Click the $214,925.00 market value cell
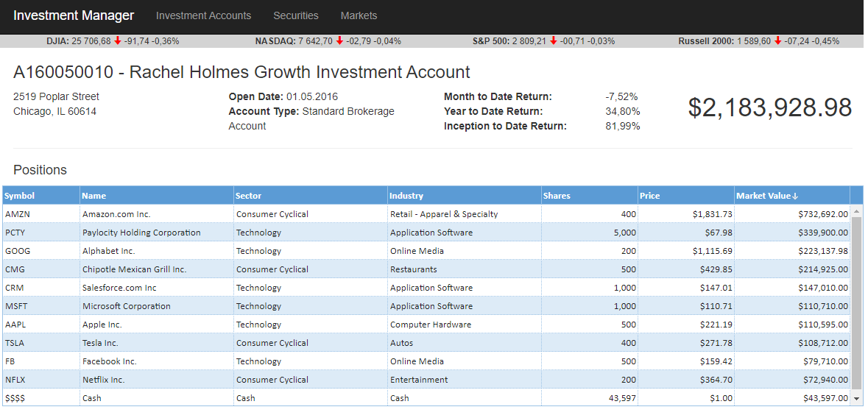Image resolution: width=868 pixels, height=418 pixels. 792,269
